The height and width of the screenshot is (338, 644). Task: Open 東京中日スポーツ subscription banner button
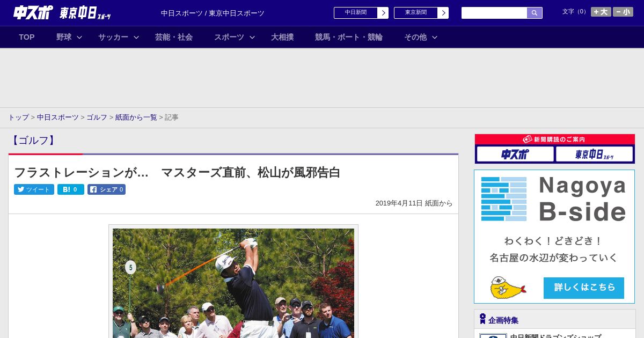pyautogui.click(x=595, y=155)
